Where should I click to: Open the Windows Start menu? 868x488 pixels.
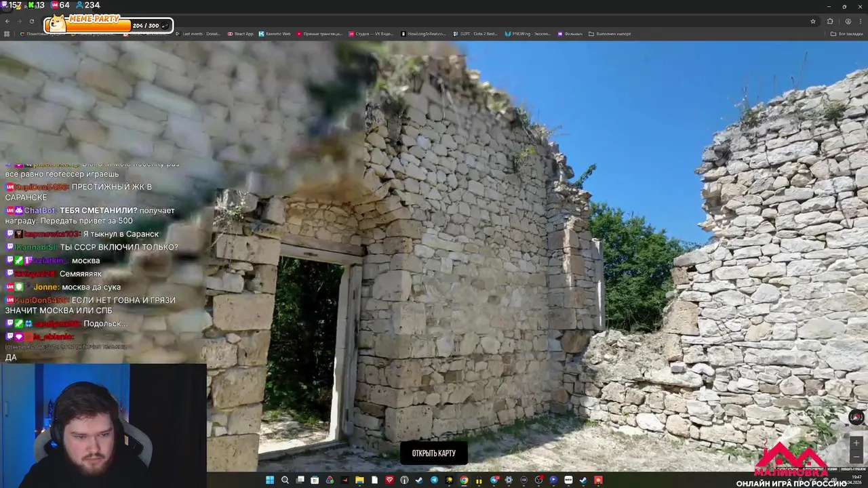[x=270, y=480]
